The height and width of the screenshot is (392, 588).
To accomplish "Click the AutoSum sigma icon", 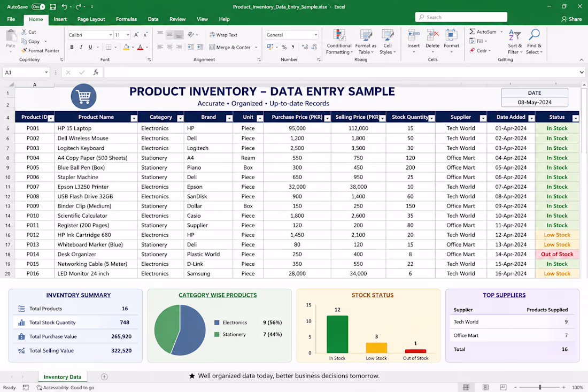I will pyautogui.click(x=473, y=32).
